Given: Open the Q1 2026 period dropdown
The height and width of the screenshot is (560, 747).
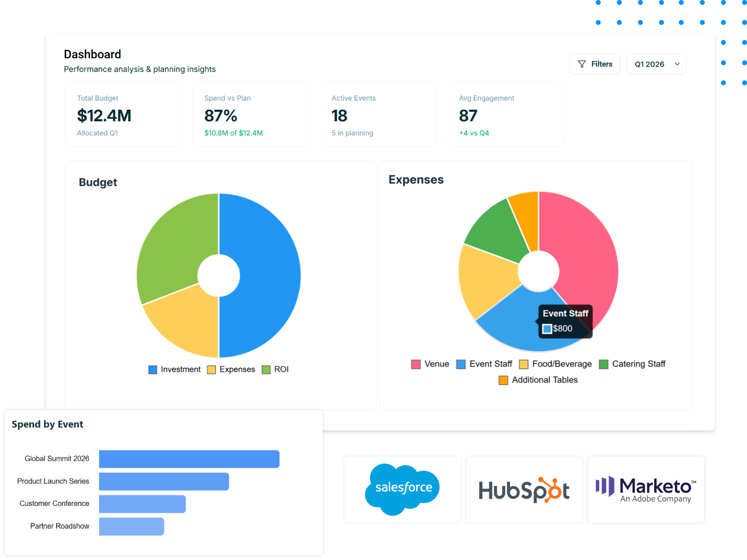Looking at the screenshot, I should [x=656, y=64].
